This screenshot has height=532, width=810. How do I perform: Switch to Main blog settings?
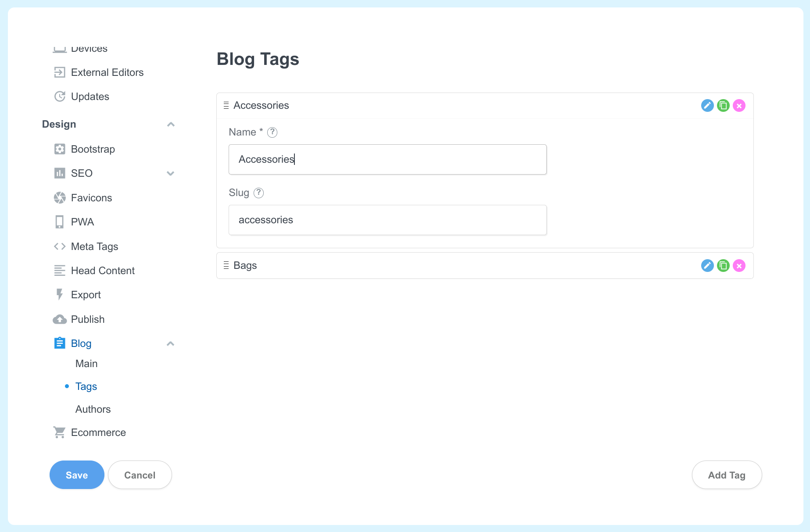click(x=86, y=363)
